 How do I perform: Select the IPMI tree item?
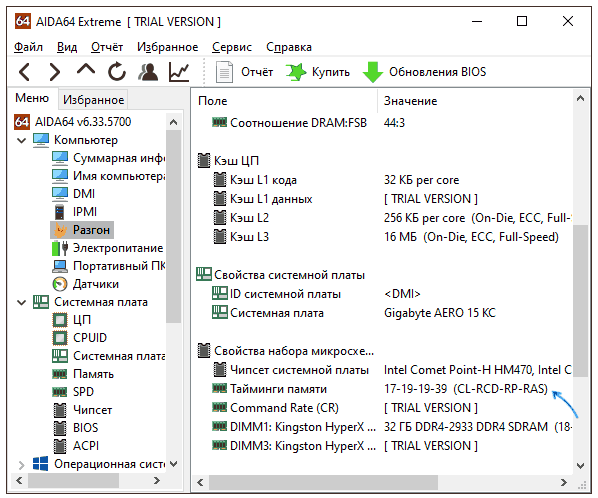point(75,212)
